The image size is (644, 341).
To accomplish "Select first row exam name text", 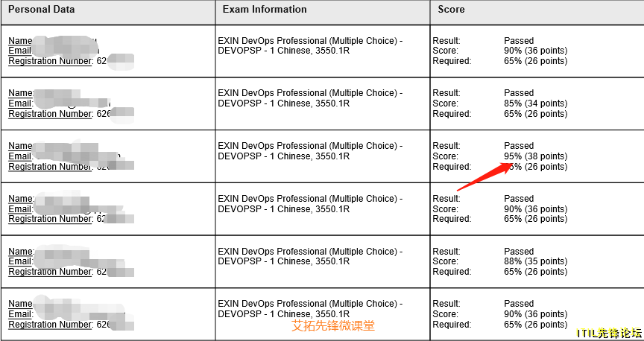I will click(x=310, y=45).
